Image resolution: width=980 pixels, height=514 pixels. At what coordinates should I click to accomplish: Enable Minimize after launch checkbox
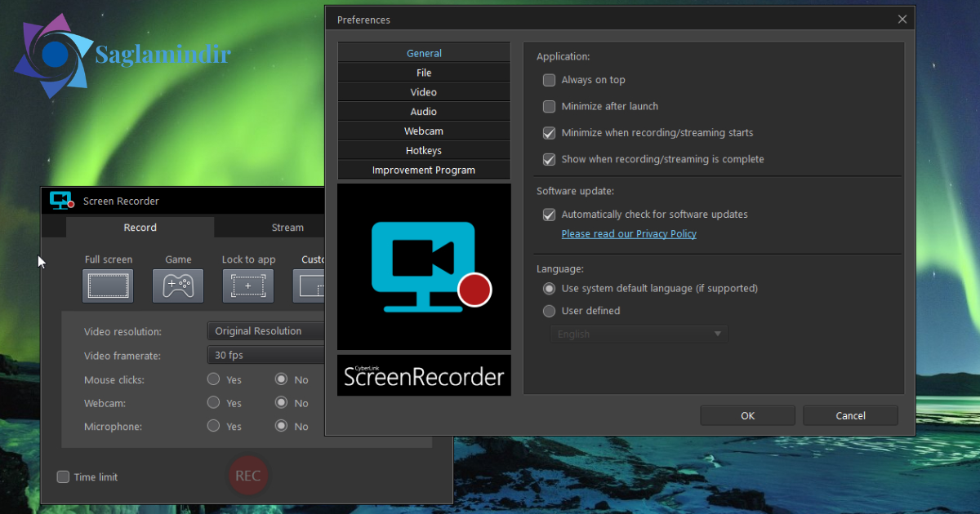[x=550, y=106]
